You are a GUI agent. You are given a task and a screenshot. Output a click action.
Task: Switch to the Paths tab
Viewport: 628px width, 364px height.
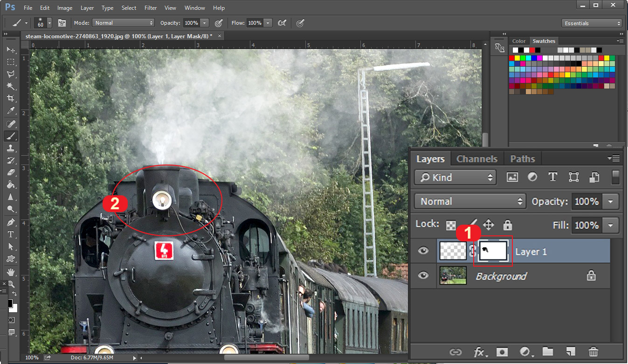tap(523, 159)
